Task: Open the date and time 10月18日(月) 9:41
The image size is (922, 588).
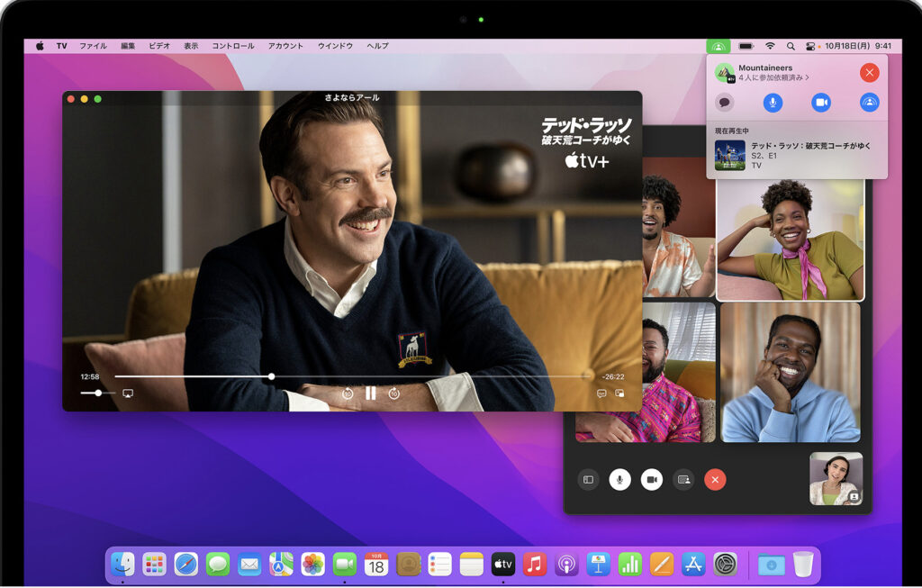Action: click(x=858, y=46)
